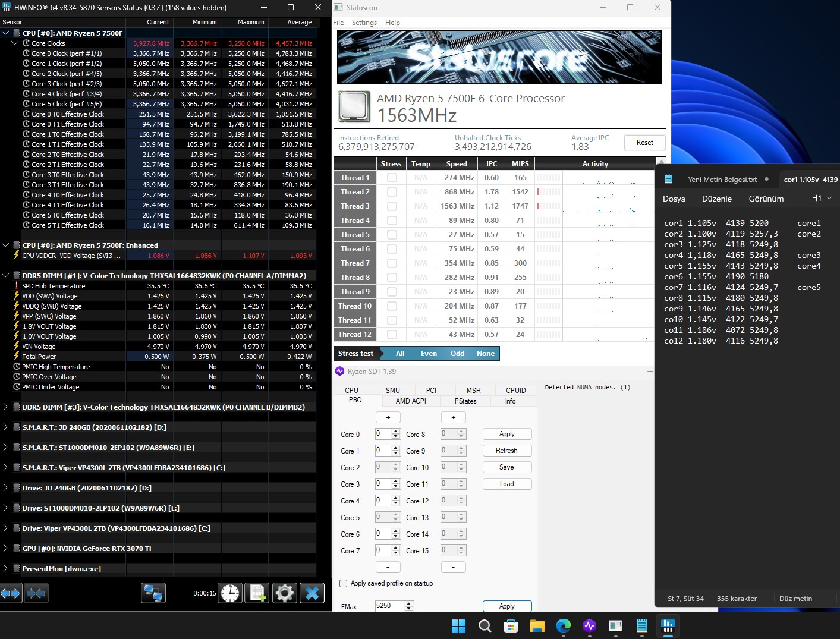Expand S.M.A.R.T.: JD 240GB group

point(5,427)
